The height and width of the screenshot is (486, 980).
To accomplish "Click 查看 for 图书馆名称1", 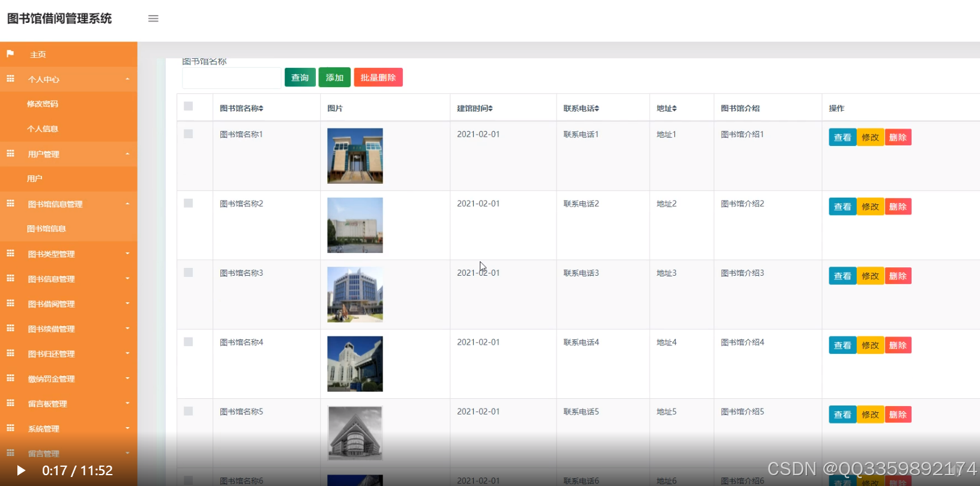I will click(x=842, y=138).
